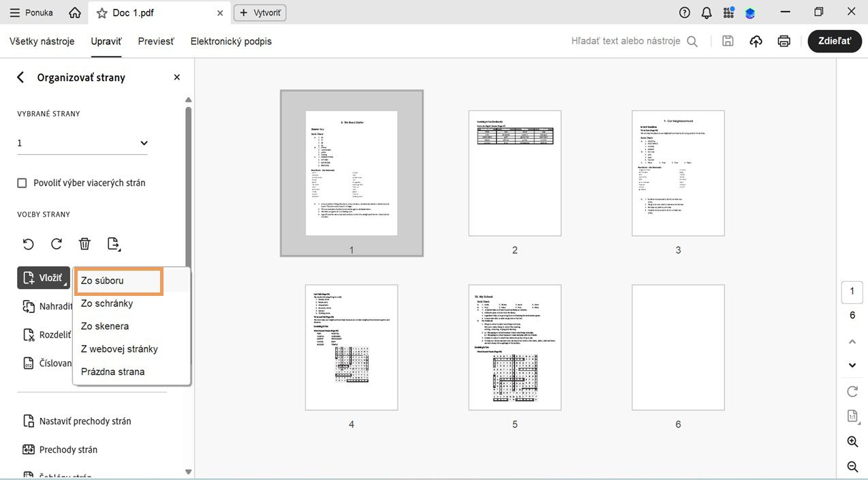868x480 pixels.
Task: Enable Povoliť výber viacerých strán checkbox
Action: coord(22,183)
